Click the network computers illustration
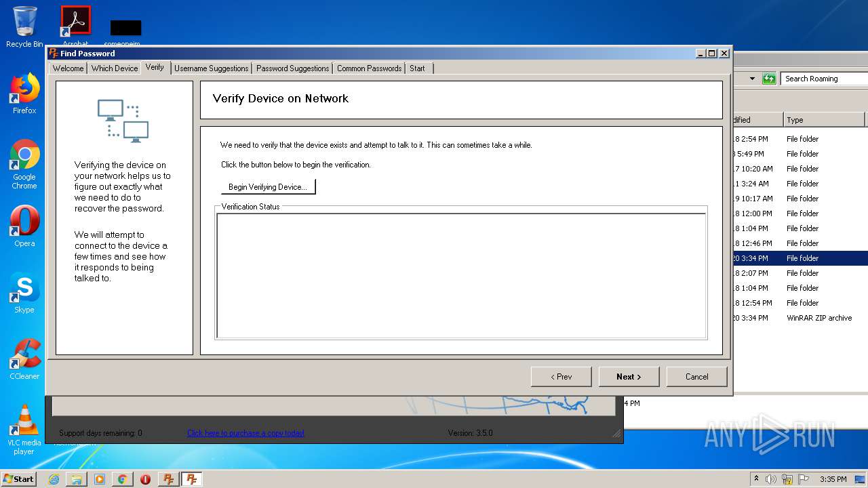The width and height of the screenshot is (868, 488). tap(123, 121)
